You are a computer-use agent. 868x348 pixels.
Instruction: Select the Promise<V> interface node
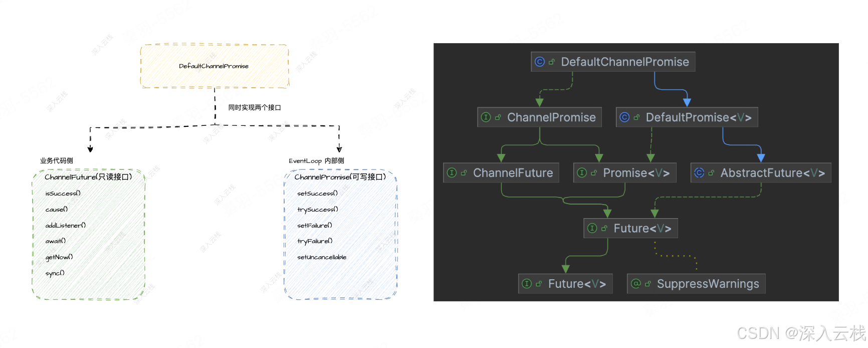[x=625, y=173]
